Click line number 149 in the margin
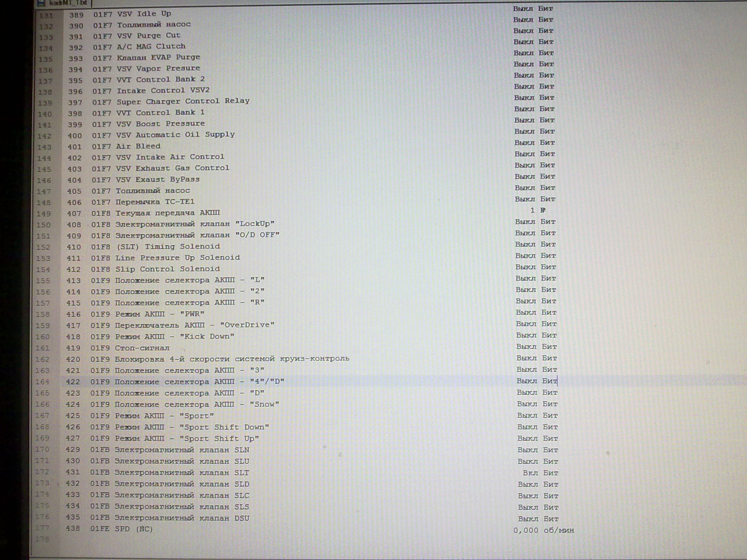Image resolution: width=747 pixels, height=560 pixels. pyautogui.click(x=43, y=214)
